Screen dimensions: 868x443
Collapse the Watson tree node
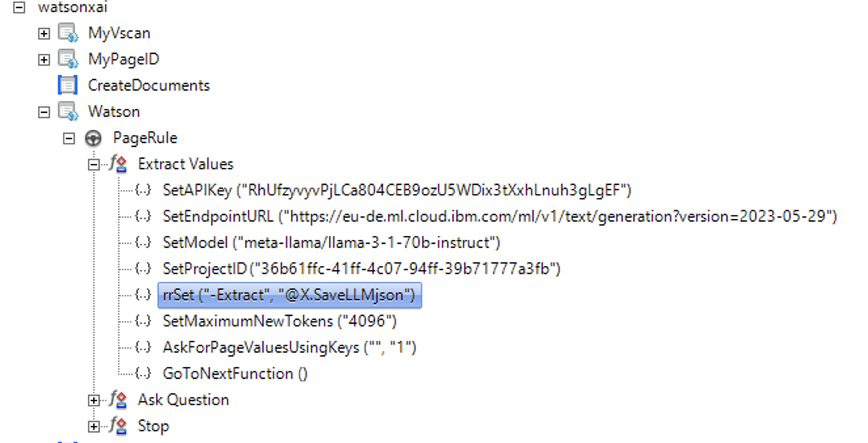tap(44, 112)
